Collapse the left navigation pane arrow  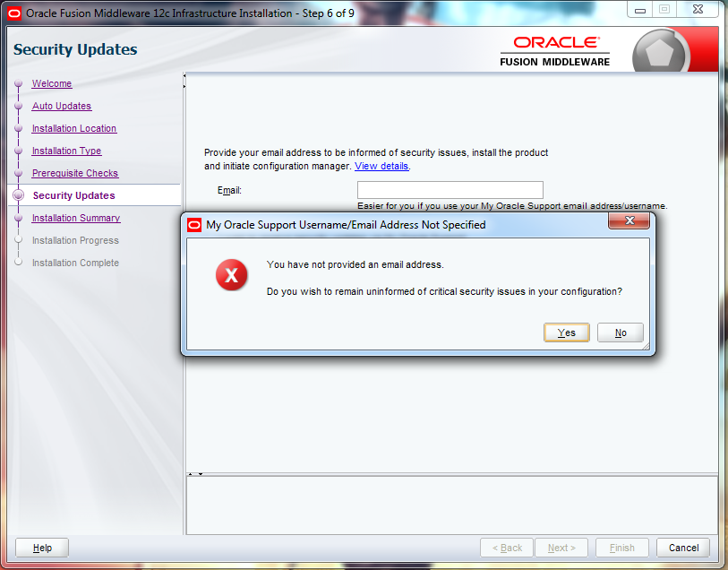(184, 75)
